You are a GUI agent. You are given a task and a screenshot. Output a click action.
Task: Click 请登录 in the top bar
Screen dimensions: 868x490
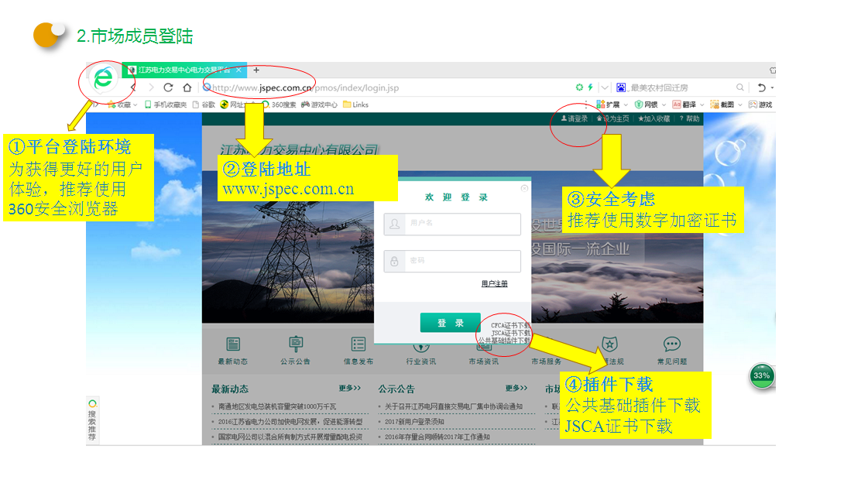point(575,119)
